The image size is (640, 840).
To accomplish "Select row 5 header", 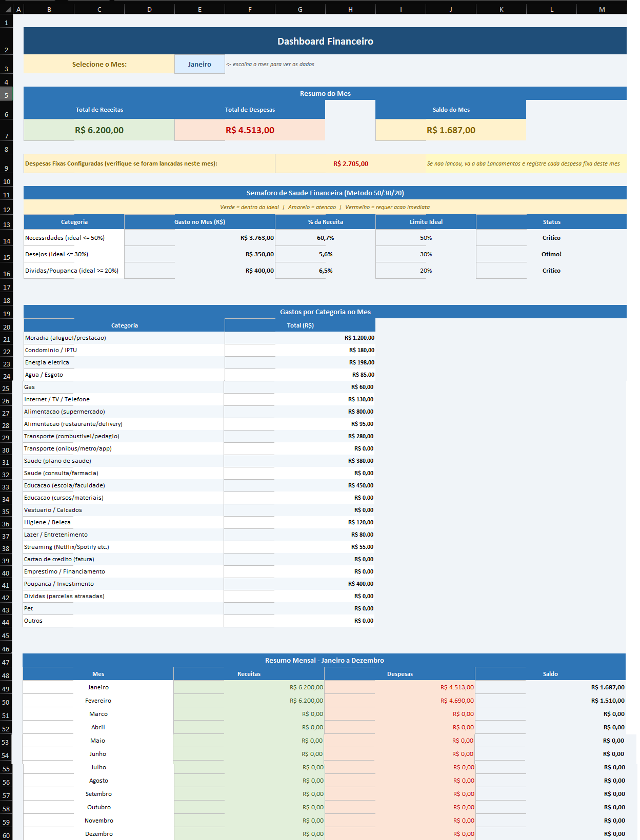I will pyautogui.click(x=6, y=95).
